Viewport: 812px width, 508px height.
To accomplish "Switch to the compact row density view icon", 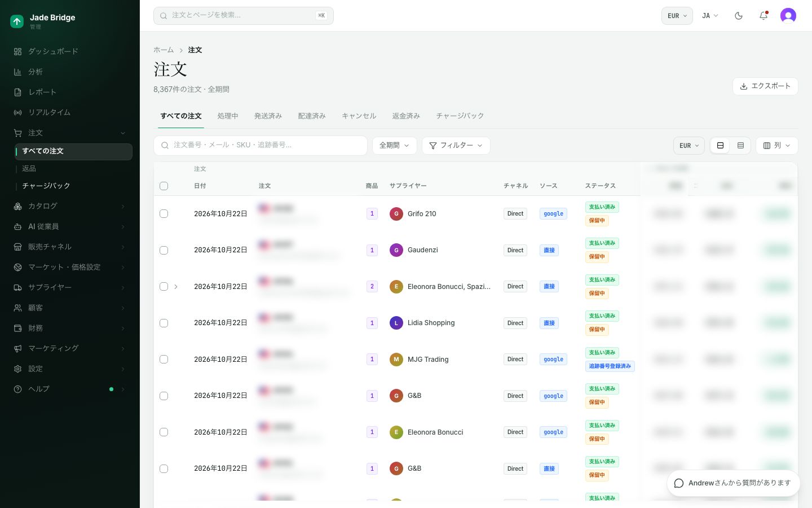I will click(740, 146).
